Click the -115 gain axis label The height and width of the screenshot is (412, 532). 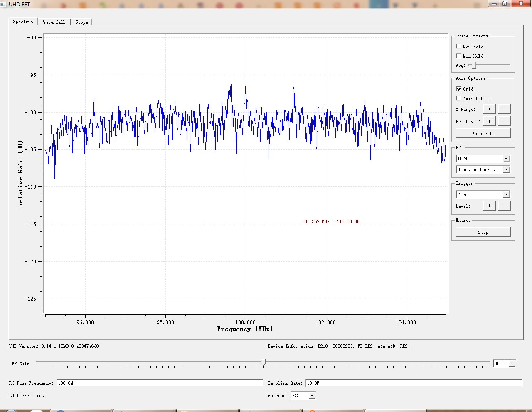31,224
